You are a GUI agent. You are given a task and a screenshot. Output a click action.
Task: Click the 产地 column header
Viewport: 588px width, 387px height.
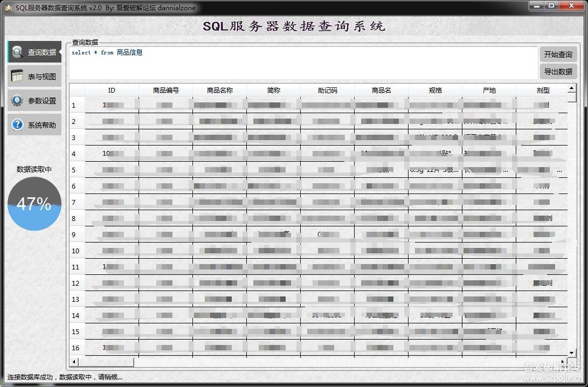[x=489, y=91]
